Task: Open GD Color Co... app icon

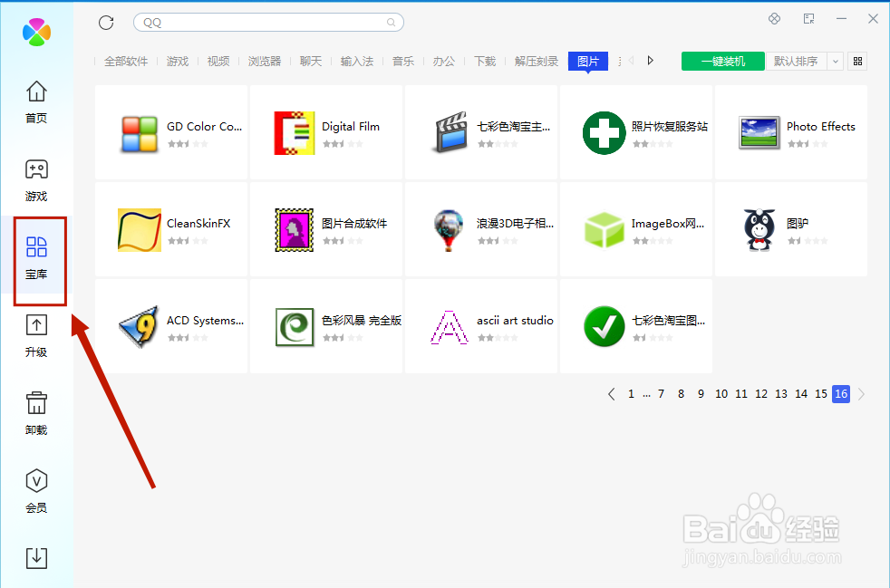Action: [x=139, y=134]
